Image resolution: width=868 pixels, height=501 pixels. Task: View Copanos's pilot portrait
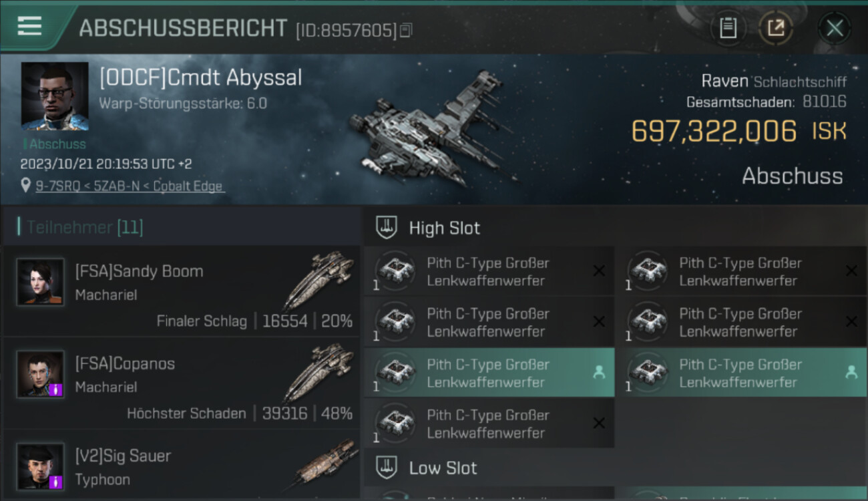(x=40, y=374)
